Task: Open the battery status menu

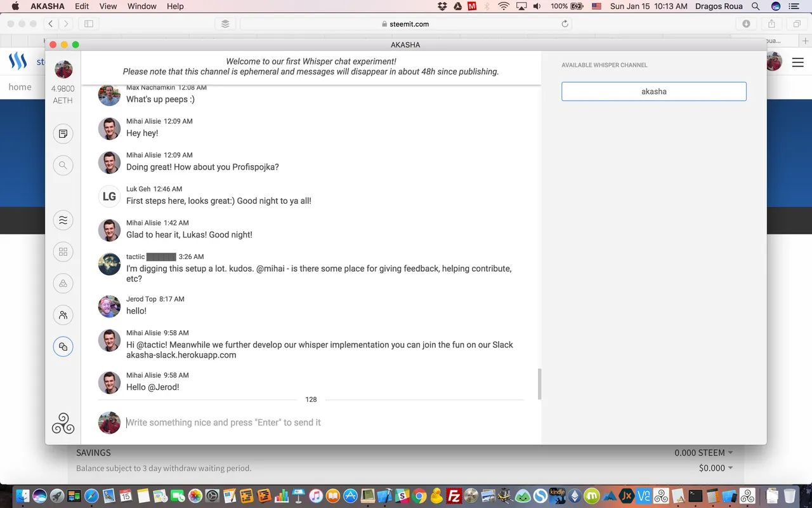Action: [567, 6]
